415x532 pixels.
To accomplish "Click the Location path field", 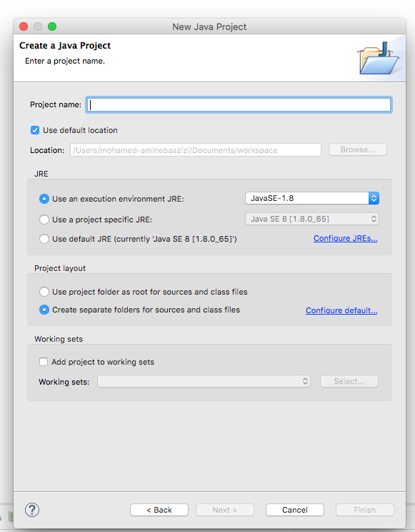I will click(x=196, y=150).
